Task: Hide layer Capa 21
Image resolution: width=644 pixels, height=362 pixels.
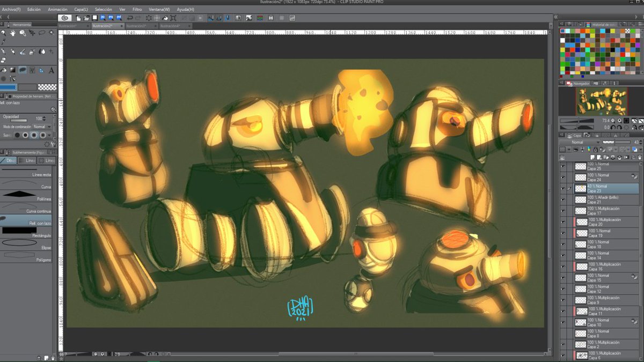Action: click(x=563, y=200)
